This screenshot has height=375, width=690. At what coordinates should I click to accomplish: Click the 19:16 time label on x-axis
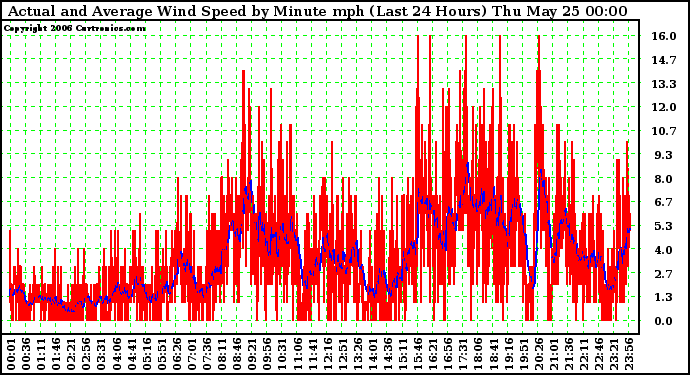point(508,354)
